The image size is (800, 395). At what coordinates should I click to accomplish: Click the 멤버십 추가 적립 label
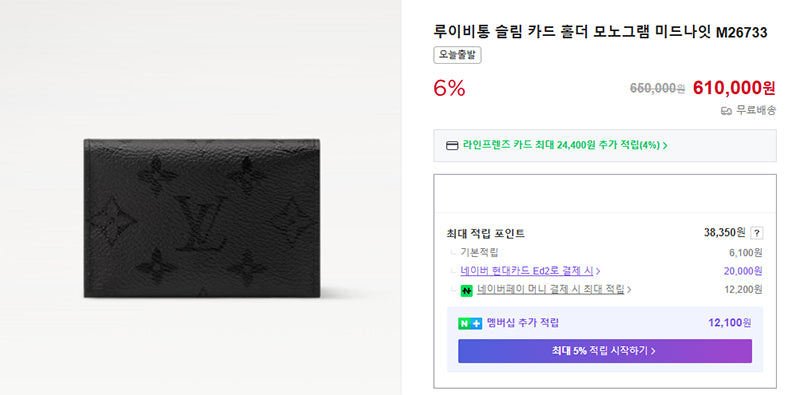(522, 323)
